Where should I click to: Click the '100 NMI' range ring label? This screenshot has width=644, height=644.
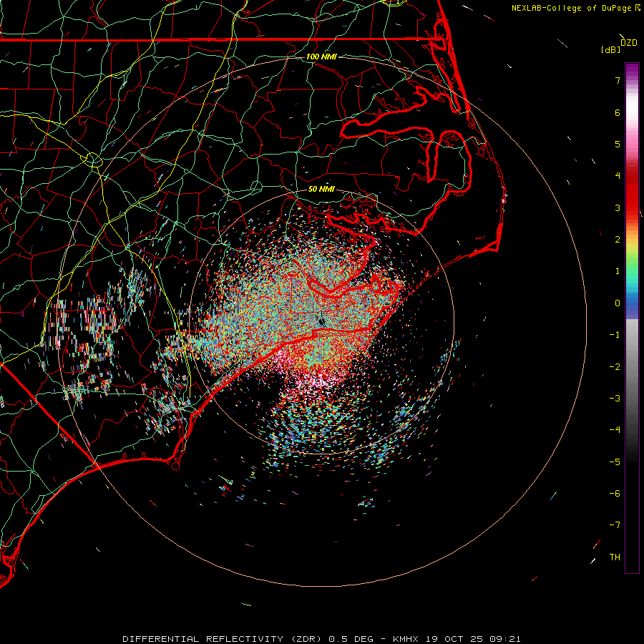pos(321,57)
